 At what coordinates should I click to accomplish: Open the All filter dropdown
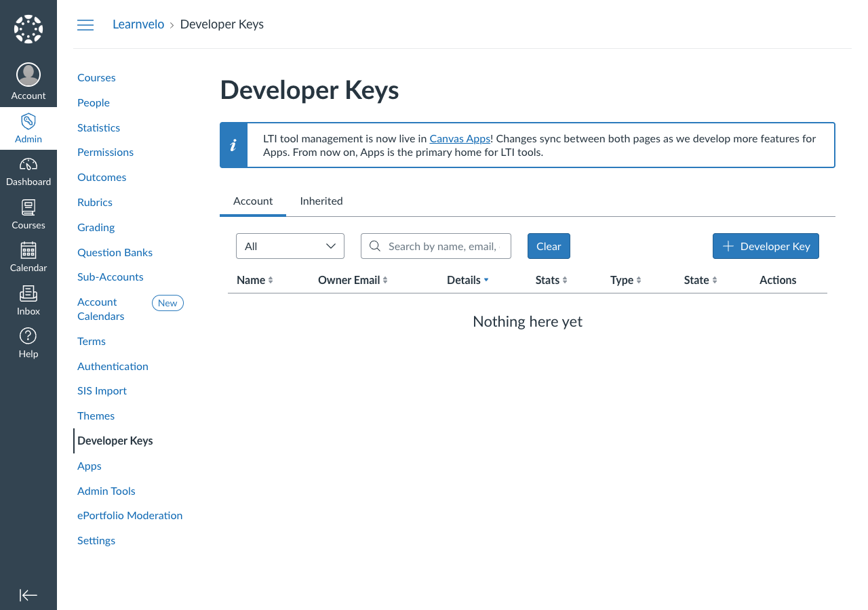click(x=290, y=246)
